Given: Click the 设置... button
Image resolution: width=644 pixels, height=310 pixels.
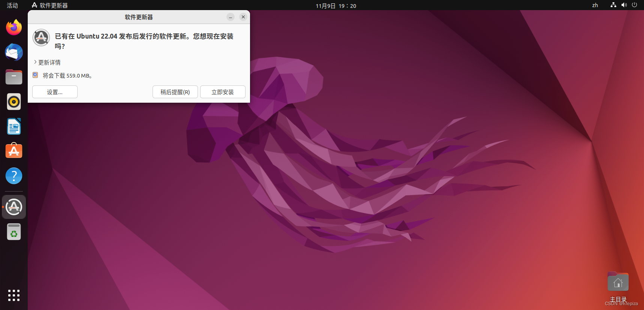Looking at the screenshot, I should 55,92.
